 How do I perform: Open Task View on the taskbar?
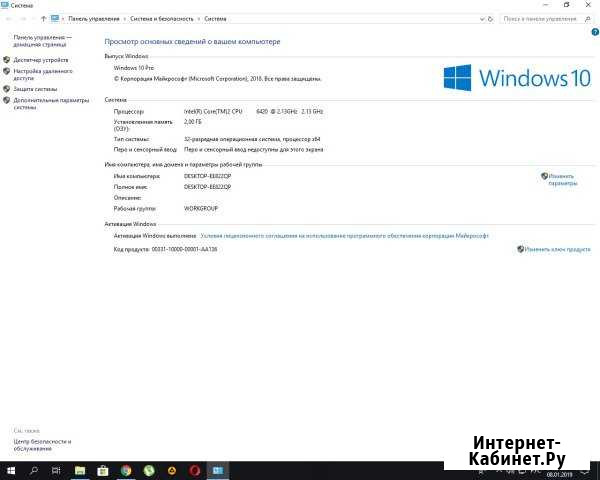click(x=56, y=470)
